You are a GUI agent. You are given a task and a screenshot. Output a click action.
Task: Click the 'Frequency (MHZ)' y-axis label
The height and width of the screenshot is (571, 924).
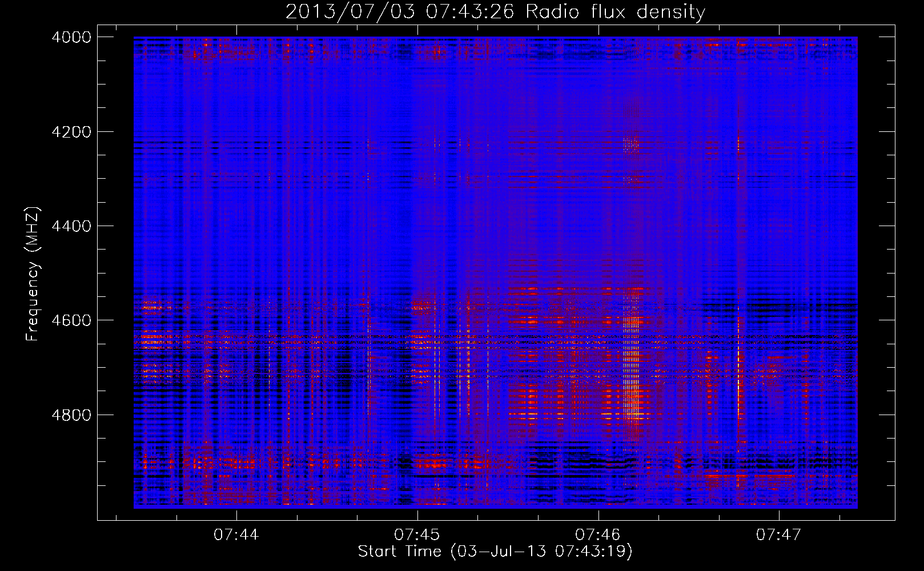pyautogui.click(x=33, y=274)
